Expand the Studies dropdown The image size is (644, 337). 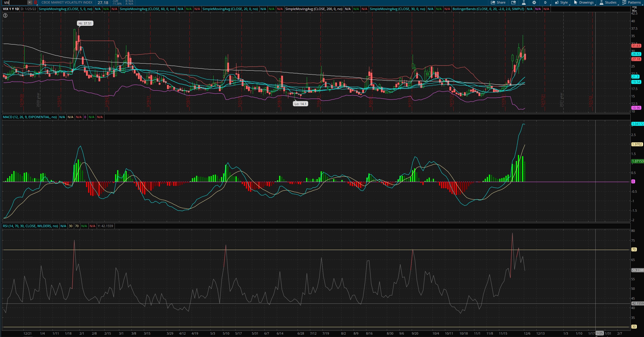(608, 2)
